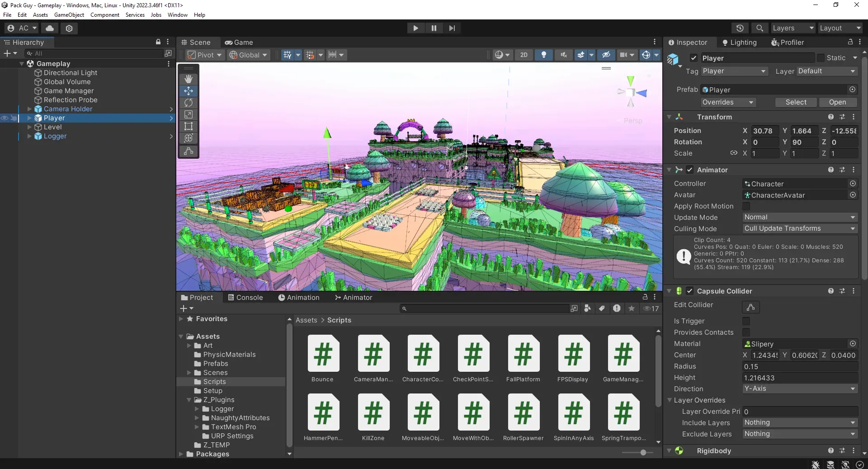Click the prefab Select button

point(796,102)
